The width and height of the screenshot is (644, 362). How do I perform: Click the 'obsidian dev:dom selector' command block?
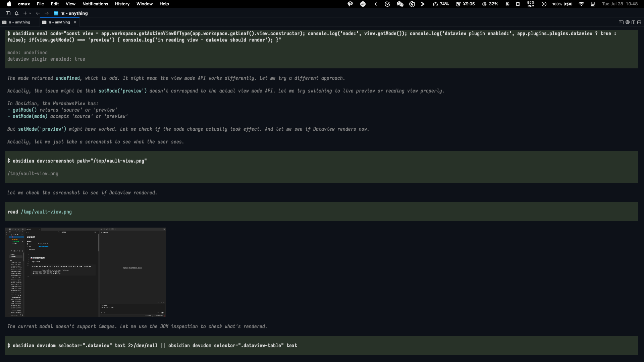pos(321,346)
